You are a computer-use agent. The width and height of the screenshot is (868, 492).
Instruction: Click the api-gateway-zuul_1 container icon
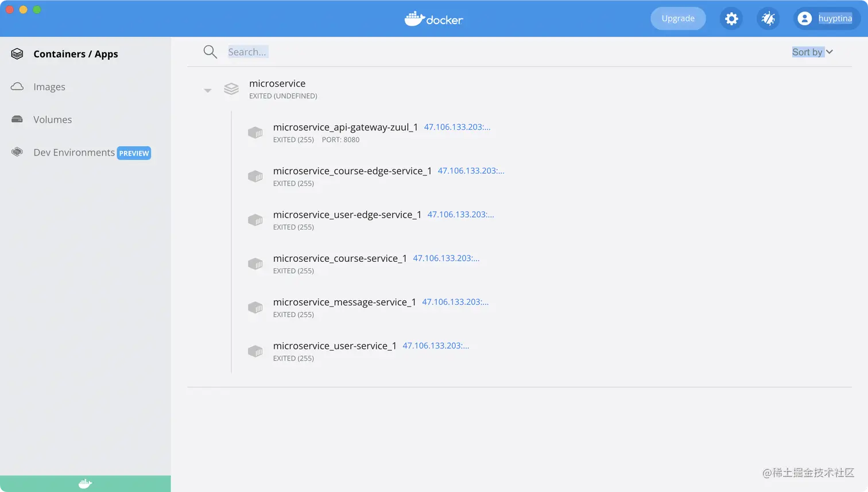[255, 133]
